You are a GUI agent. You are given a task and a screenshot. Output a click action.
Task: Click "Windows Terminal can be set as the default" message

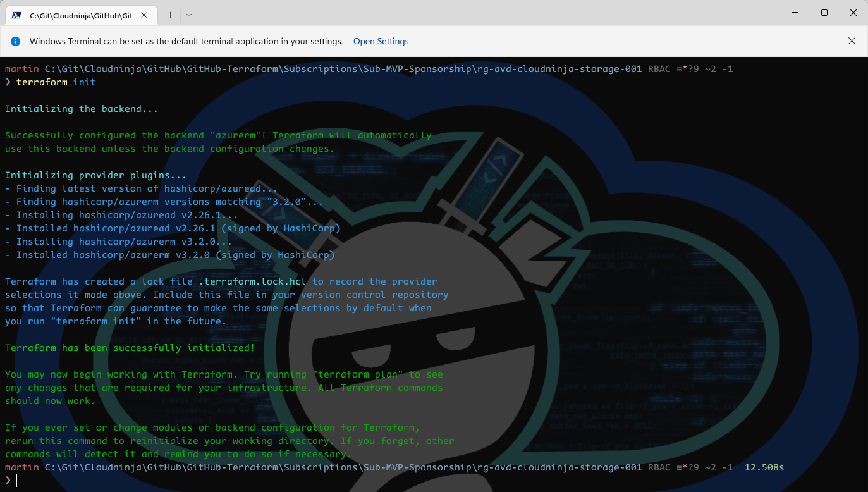tap(186, 41)
